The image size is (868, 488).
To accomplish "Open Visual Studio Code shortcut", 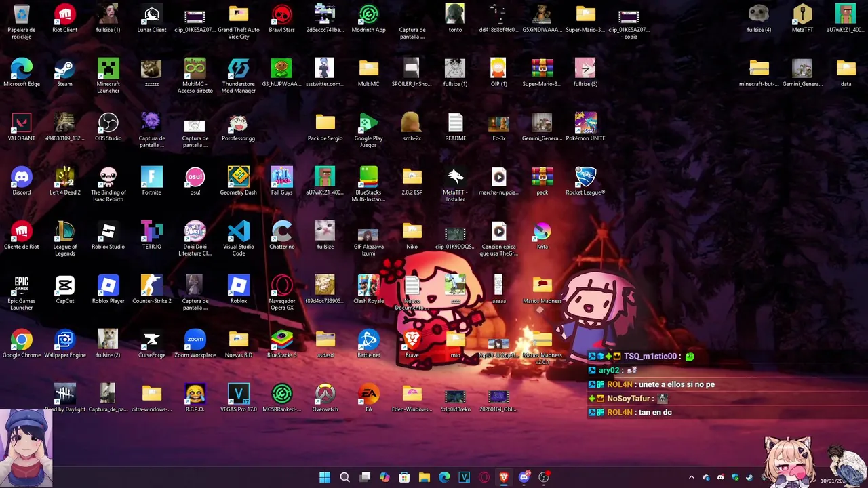I will [x=239, y=239].
